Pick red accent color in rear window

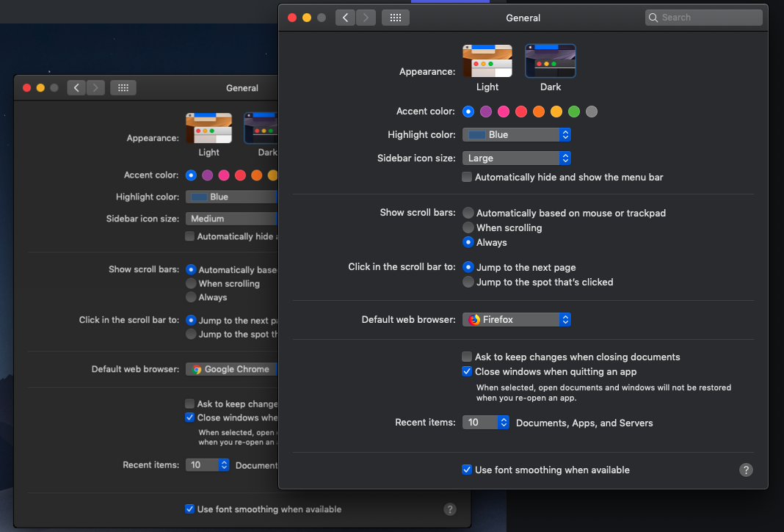click(x=240, y=175)
